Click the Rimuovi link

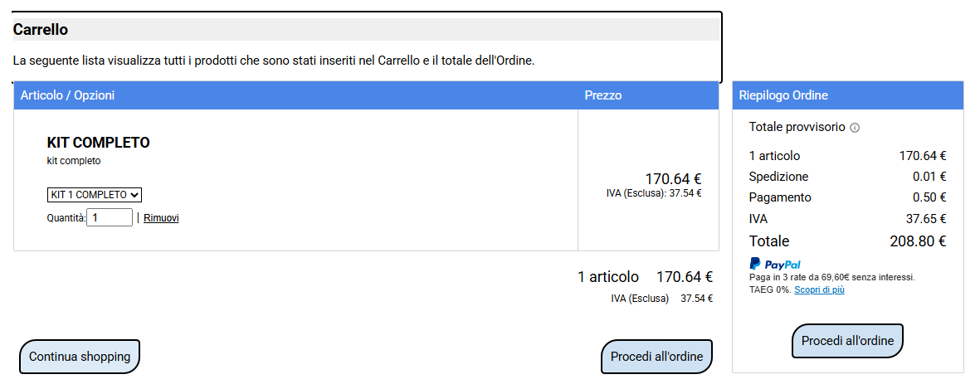(x=161, y=218)
